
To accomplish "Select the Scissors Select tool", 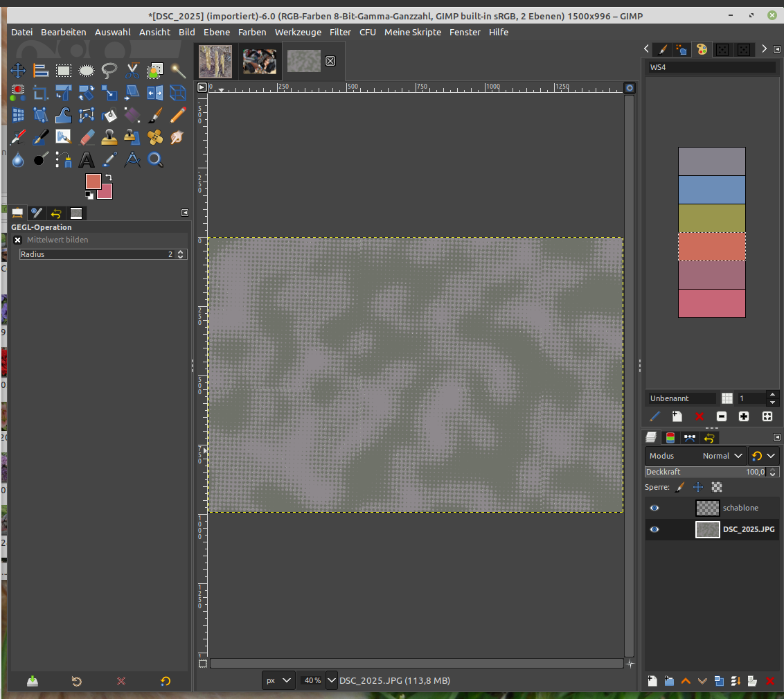I will 132,71.
